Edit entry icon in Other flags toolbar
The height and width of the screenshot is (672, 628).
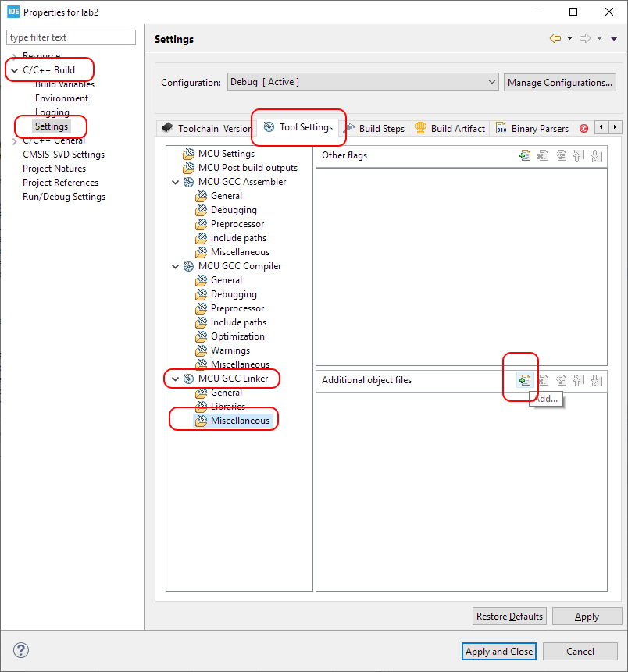[x=561, y=155]
